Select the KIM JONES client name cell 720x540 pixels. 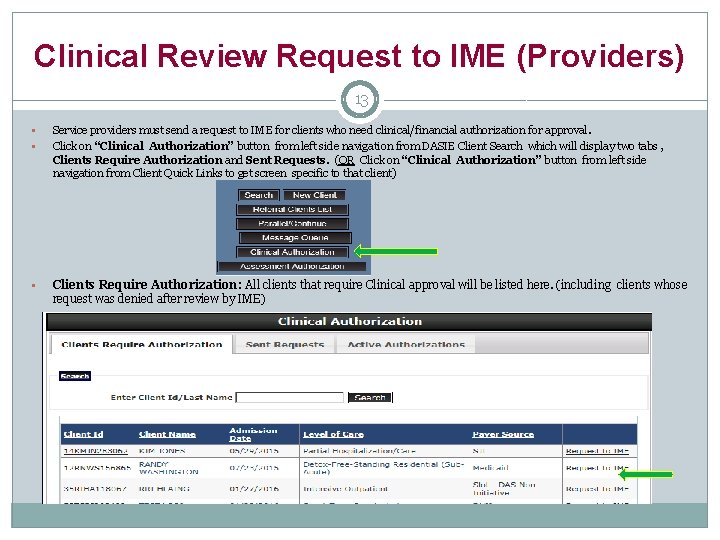pos(162,451)
